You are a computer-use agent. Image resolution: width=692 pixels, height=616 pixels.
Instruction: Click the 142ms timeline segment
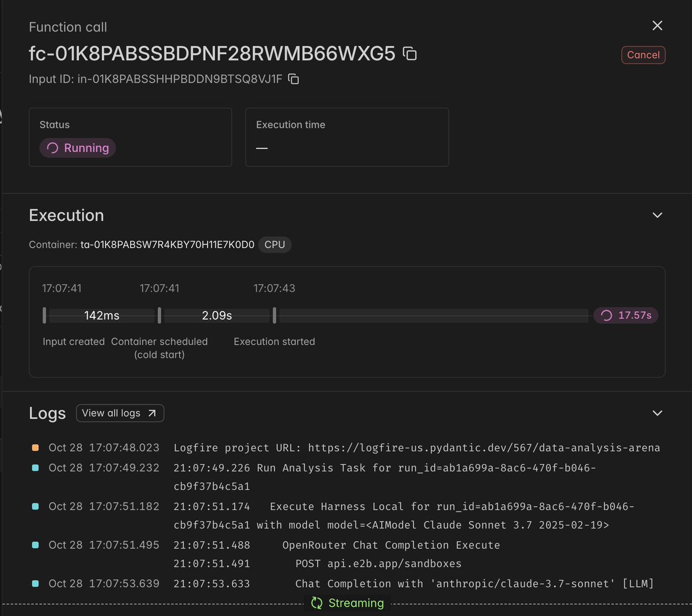102,315
